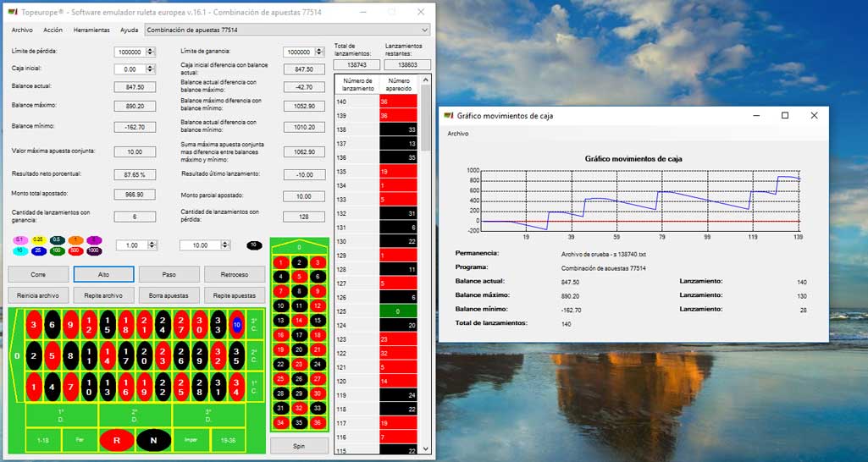Open the Combinación de apuestas 77514 dropdown
Image resolution: width=868 pixels, height=462 pixels.
[287, 30]
